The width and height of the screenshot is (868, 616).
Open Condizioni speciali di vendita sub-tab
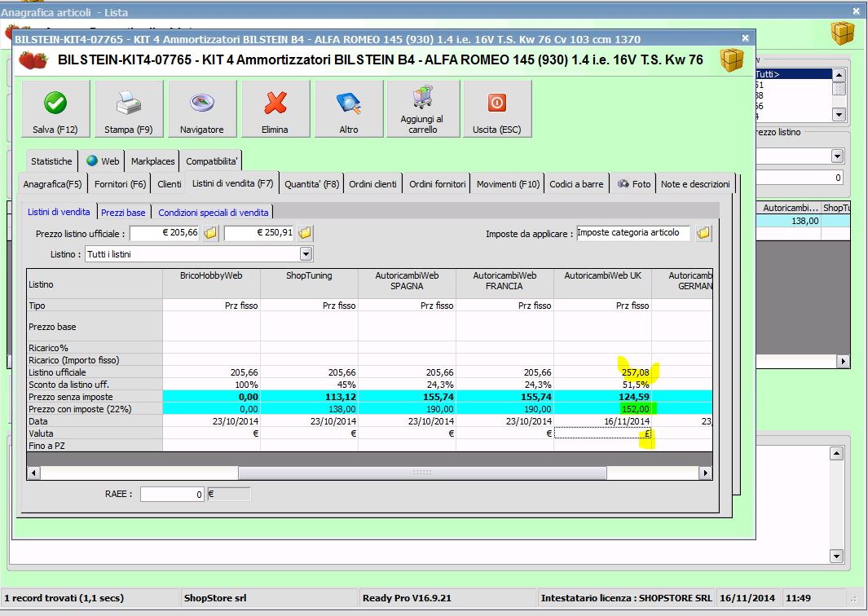213,212
